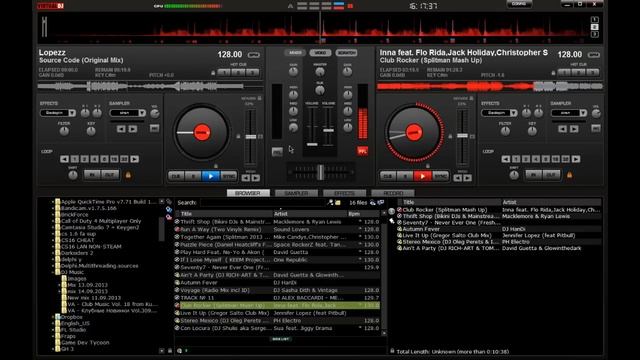The height and width of the screenshot is (360, 640).
Task: Sync the right deck using SYNC button
Action: point(440,176)
